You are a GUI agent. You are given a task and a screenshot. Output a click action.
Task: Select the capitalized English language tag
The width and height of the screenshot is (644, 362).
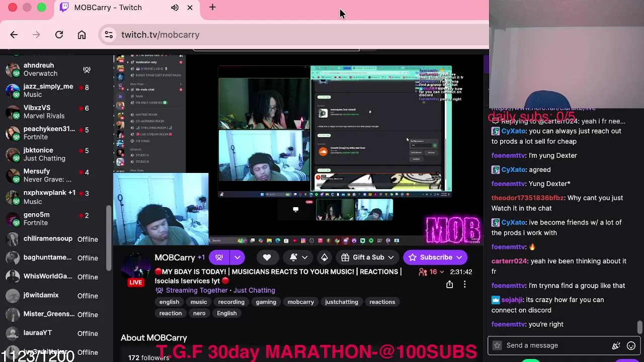pyautogui.click(x=227, y=313)
